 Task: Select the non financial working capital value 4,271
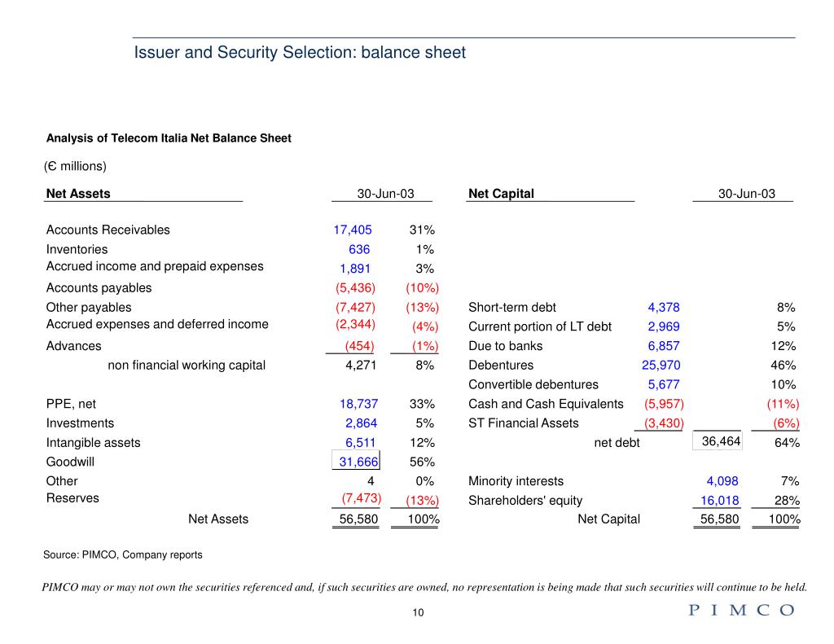pyautogui.click(x=361, y=366)
